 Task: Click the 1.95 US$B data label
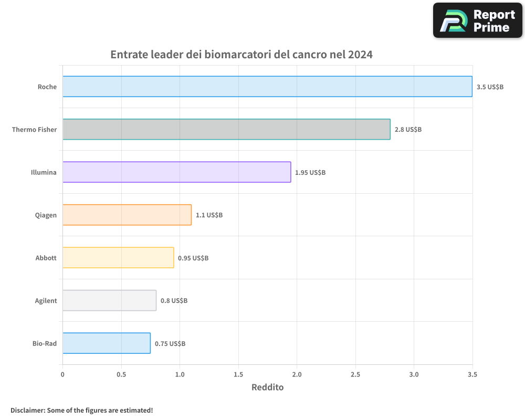tap(310, 172)
